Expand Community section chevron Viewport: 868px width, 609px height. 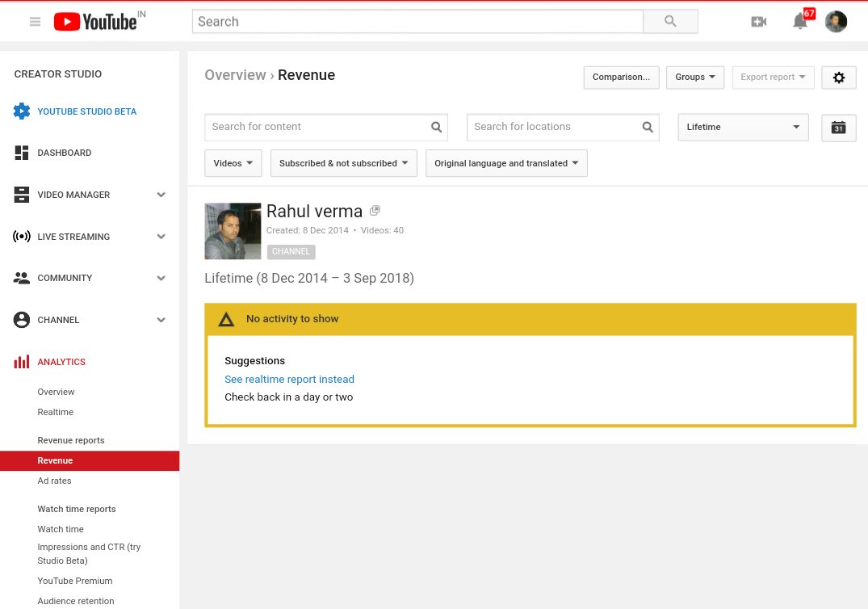(161, 278)
